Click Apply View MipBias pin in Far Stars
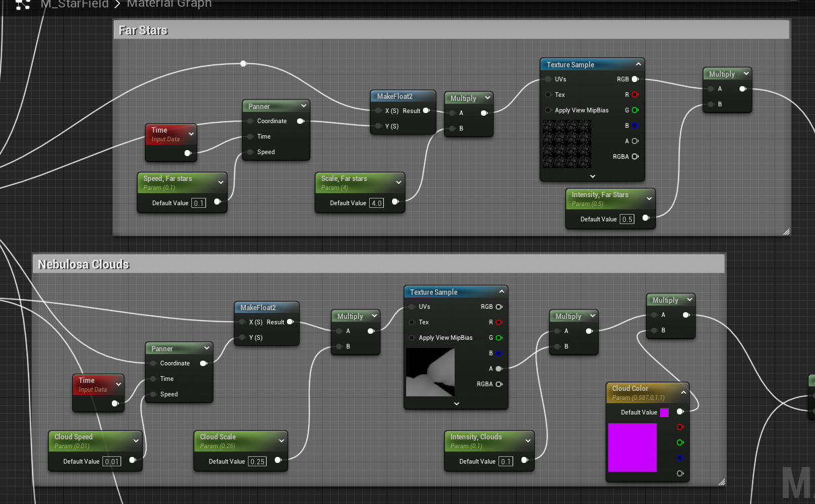 click(549, 110)
